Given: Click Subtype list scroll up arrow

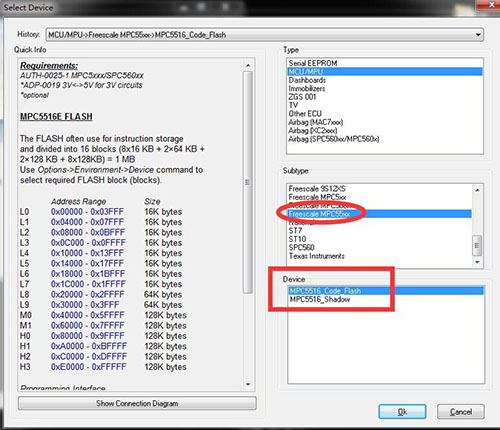Looking at the screenshot, I should click(x=478, y=190).
